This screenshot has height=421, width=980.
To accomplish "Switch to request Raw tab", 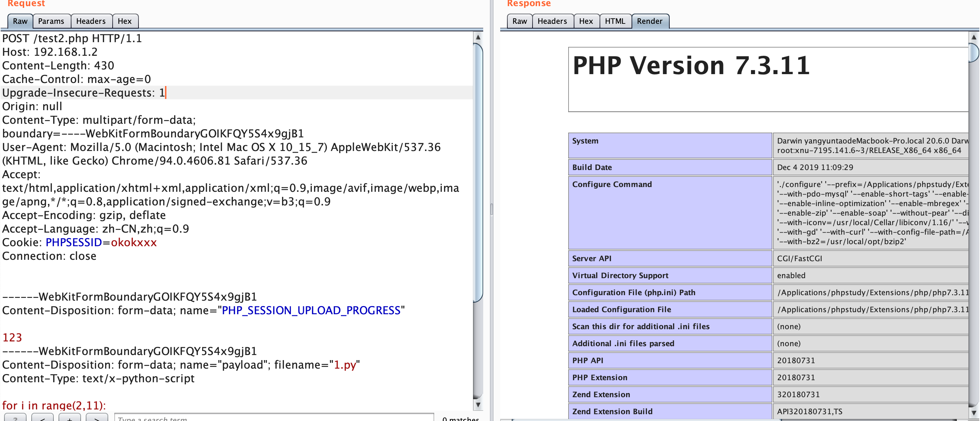I will (x=20, y=21).
